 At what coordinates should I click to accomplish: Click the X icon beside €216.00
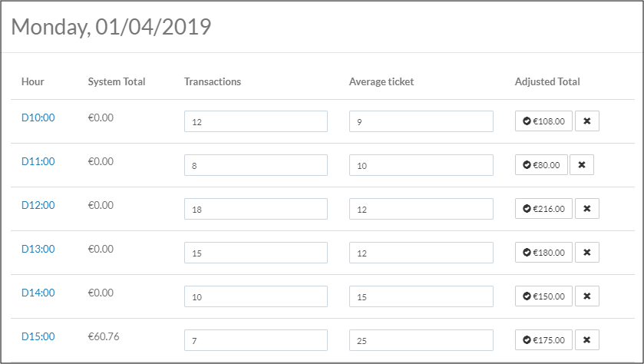587,209
